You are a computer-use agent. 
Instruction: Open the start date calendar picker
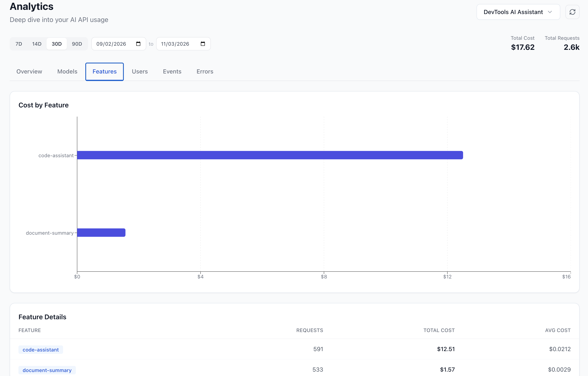click(138, 44)
